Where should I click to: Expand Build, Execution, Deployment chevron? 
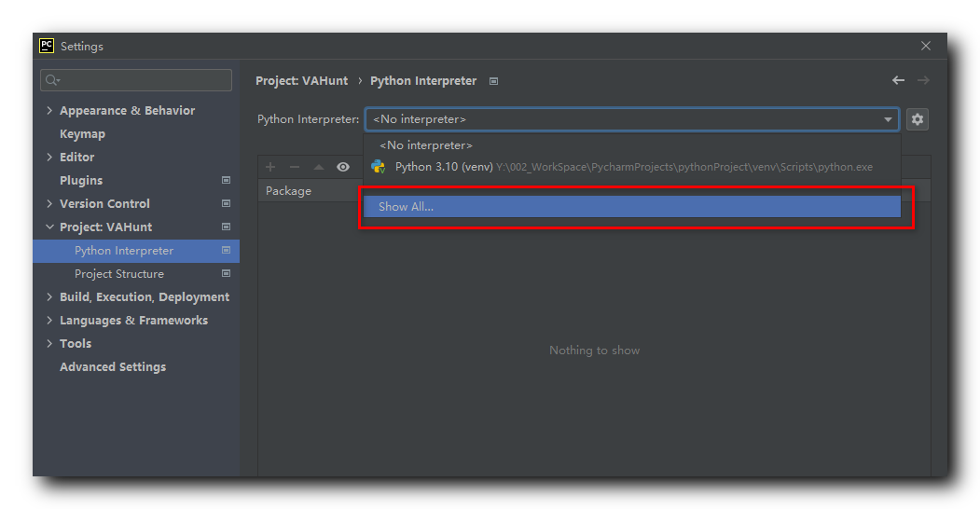(x=49, y=296)
